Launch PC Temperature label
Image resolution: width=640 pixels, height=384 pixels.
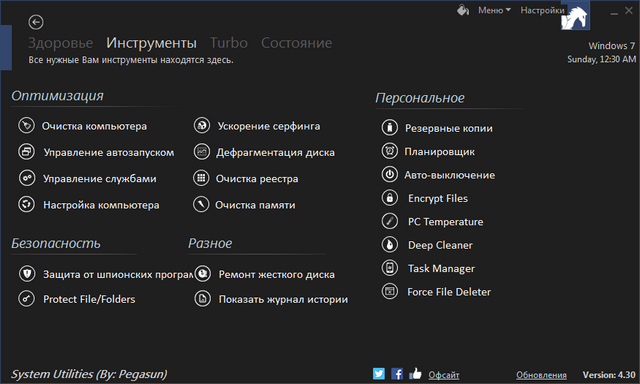point(446,222)
